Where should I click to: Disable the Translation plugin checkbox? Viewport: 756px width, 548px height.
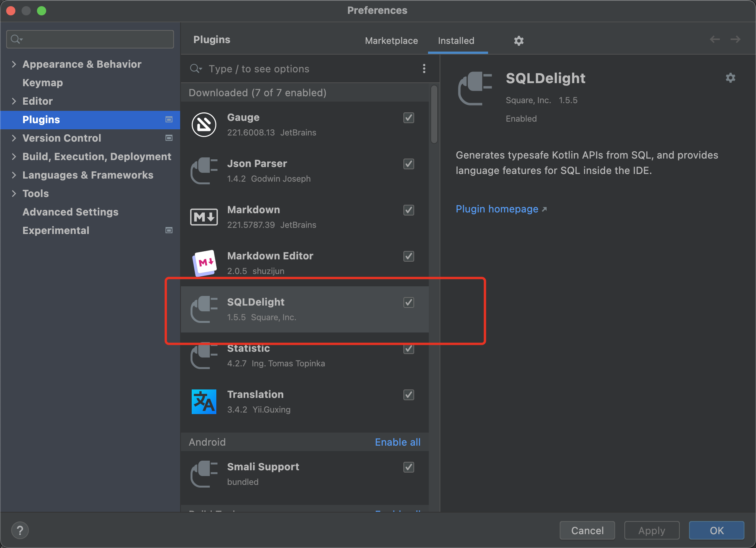409,395
